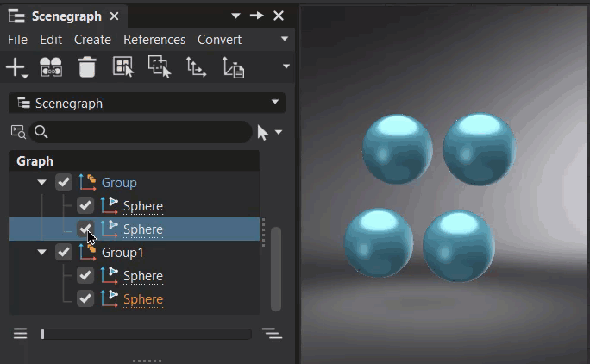
Task: Click the bottom-left sphere in viewport
Action: point(379,242)
